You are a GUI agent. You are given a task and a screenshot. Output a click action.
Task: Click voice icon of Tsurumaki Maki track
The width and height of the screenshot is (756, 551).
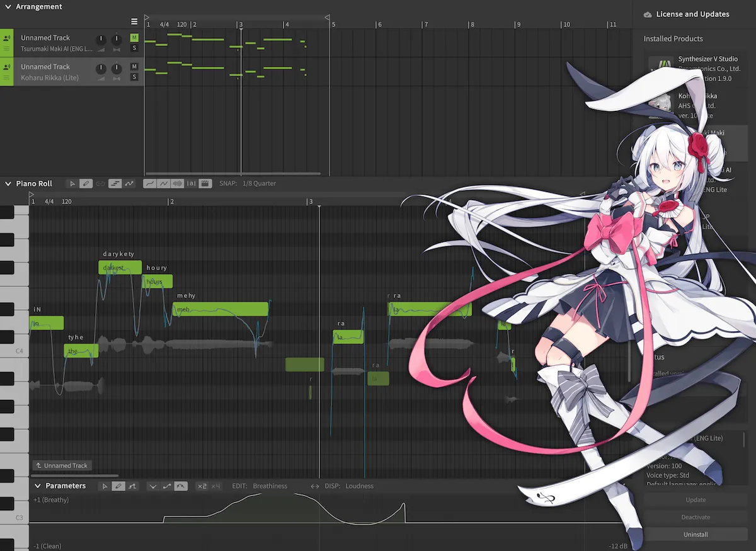pyautogui.click(x=6, y=38)
